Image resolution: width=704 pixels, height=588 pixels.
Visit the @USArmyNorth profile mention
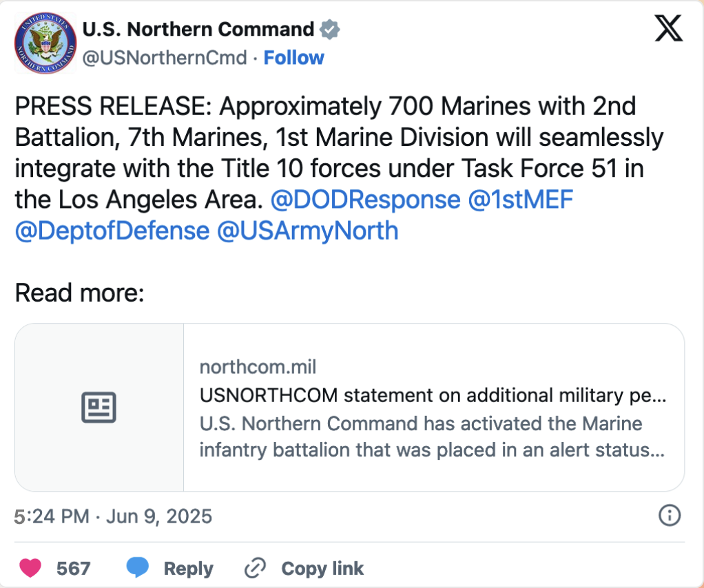[x=307, y=231]
